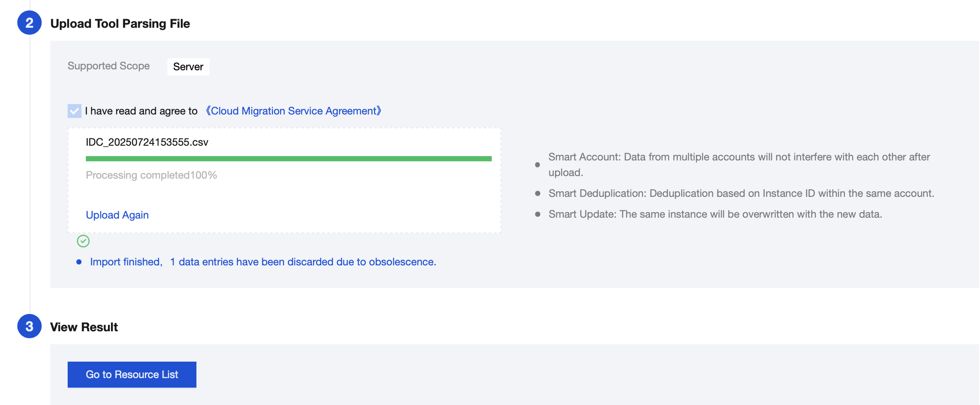Click the bullet beside Smart Deduplication
The image size is (980, 405).
(538, 193)
